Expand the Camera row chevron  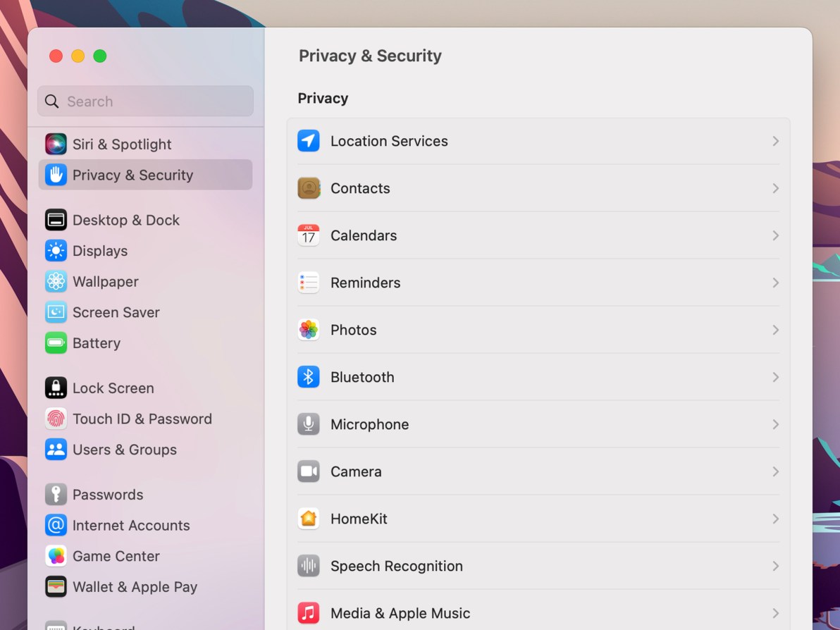[775, 471]
